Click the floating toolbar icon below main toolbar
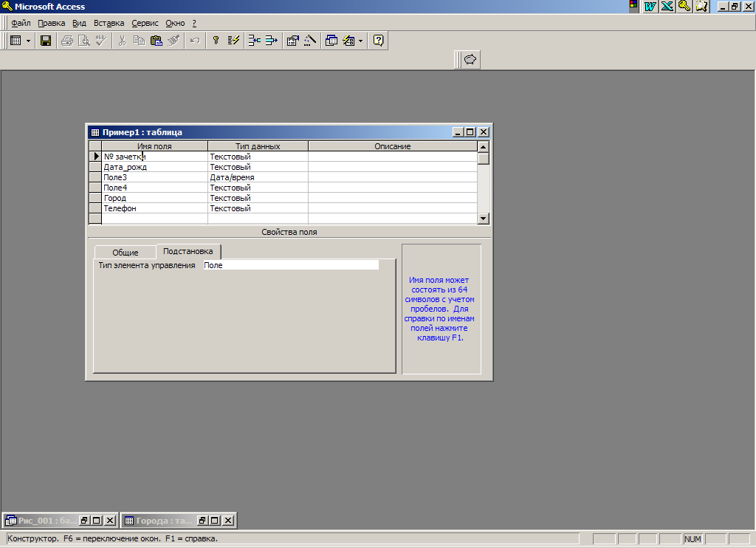The image size is (756, 548). click(x=470, y=59)
